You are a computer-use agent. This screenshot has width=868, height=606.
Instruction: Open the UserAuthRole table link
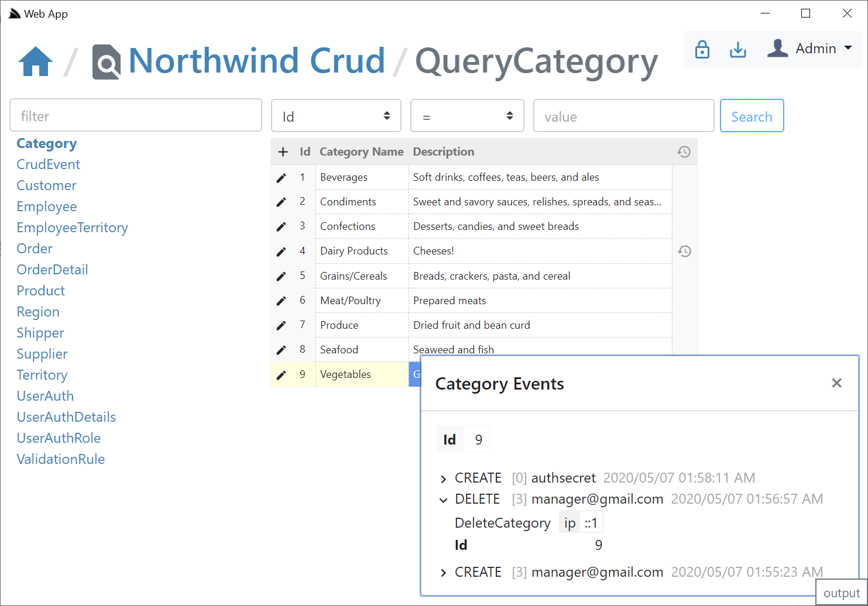(59, 439)
